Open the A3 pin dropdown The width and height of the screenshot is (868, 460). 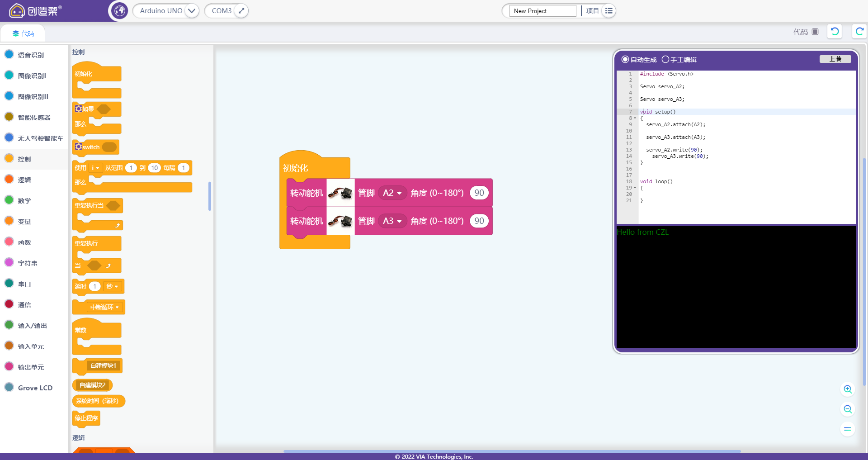(x=392, y=221)
